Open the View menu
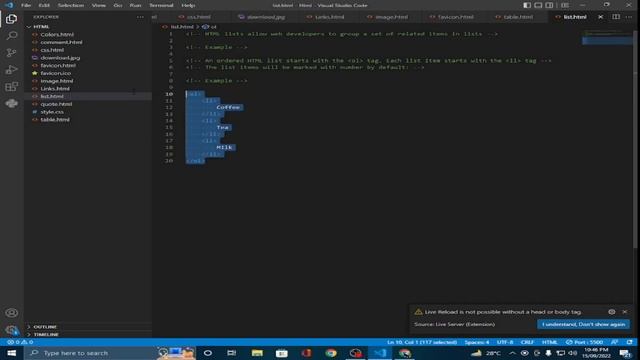The width and height of the screenshot is (640, 360). [x=99, y=5]
